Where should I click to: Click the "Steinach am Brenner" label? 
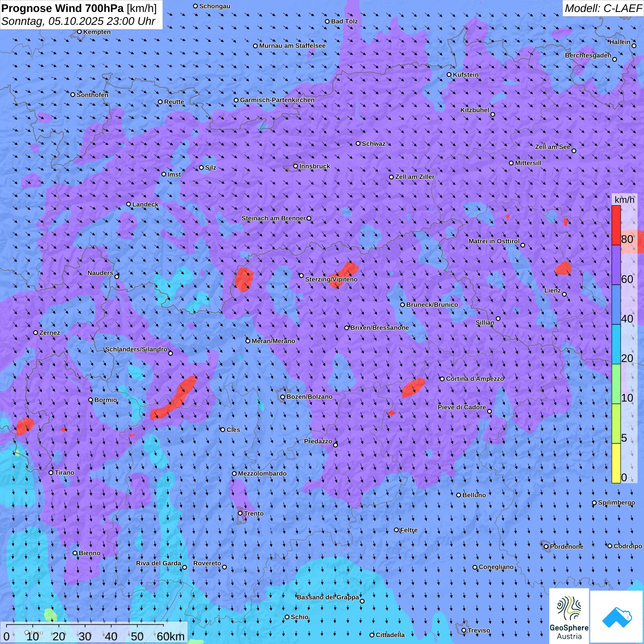pyautogui.click(x=274, y=218)
